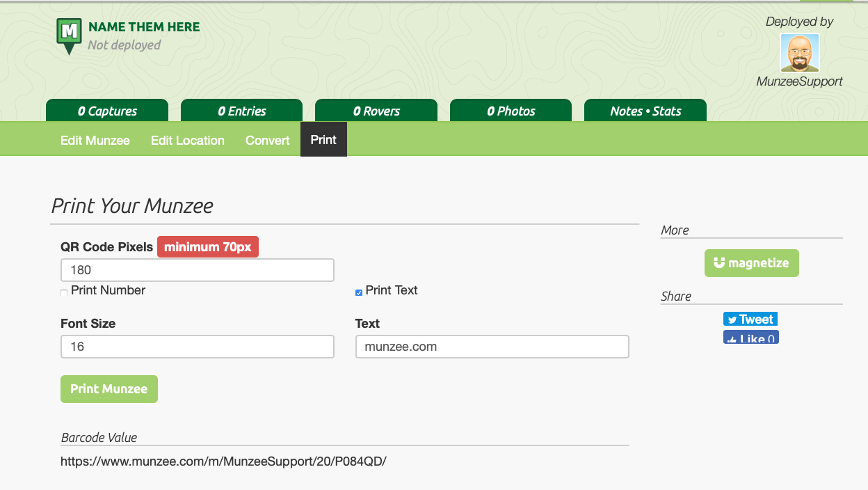Click the Not deployed status text
This screenshot has width=868, height=490.
pos(124,45)
